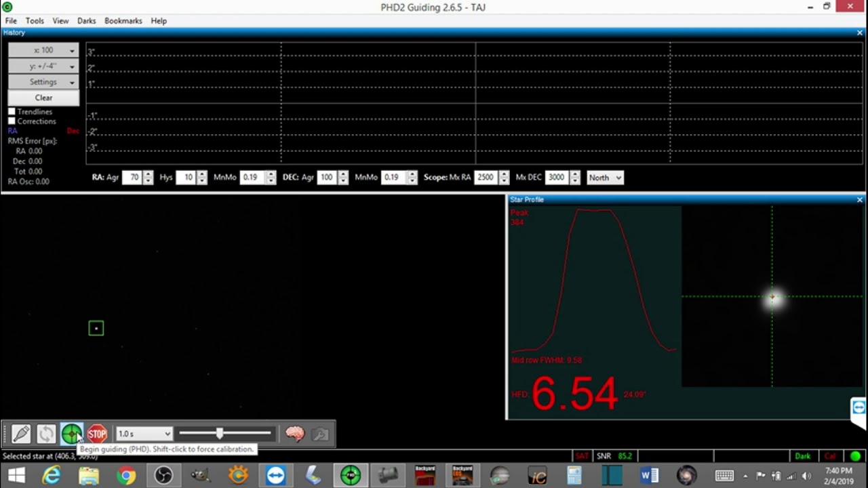The height and width of the screenshot is (488, 868).
Task: Launch Internet Explorer from the taskbar
Action: (x=52, y=475)
